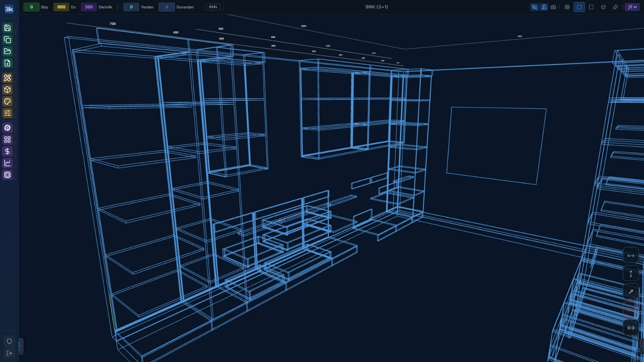Open the 3D cube module icon
This screenshot has height=362, width=644.
7,89
